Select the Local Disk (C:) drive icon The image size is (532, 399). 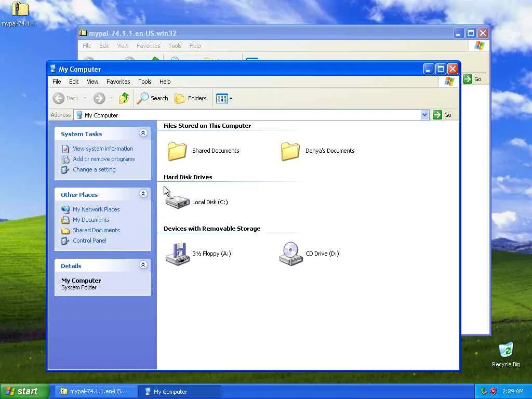(177, 202)
